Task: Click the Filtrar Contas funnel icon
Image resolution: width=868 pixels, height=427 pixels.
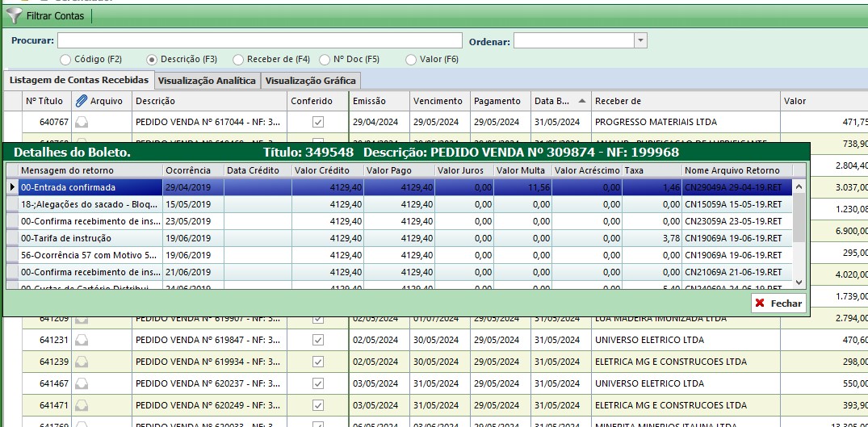Action: click(x=15, y=15)
